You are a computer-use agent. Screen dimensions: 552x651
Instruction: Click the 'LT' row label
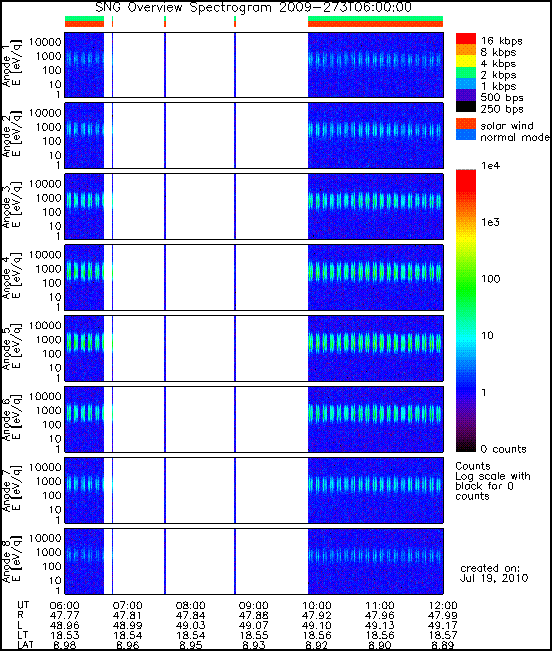tap(22, 635)
